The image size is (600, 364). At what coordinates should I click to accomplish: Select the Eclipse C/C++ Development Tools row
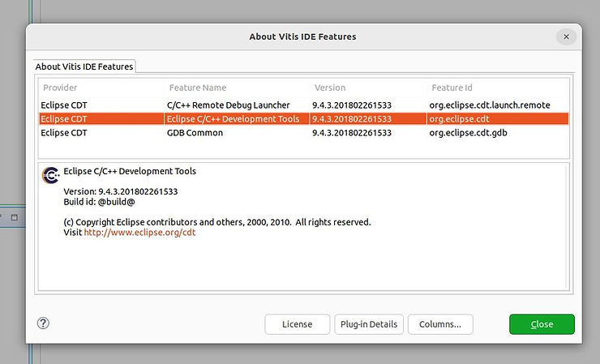233,119
